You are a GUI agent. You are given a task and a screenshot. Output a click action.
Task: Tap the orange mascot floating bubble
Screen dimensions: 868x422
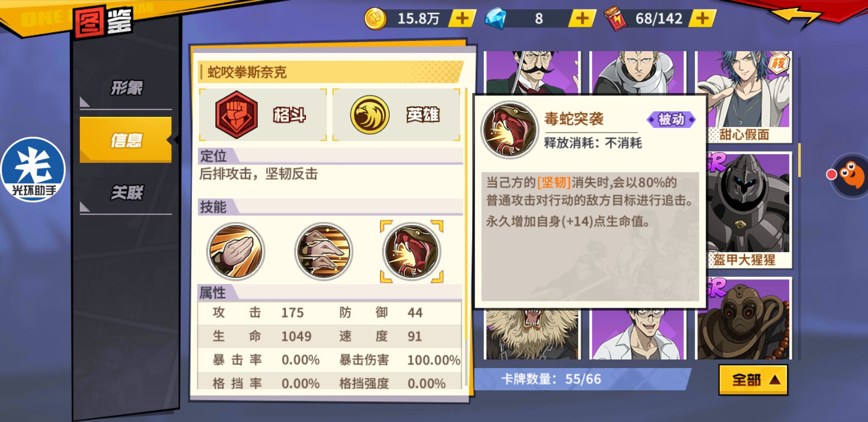tap(849, 175)
